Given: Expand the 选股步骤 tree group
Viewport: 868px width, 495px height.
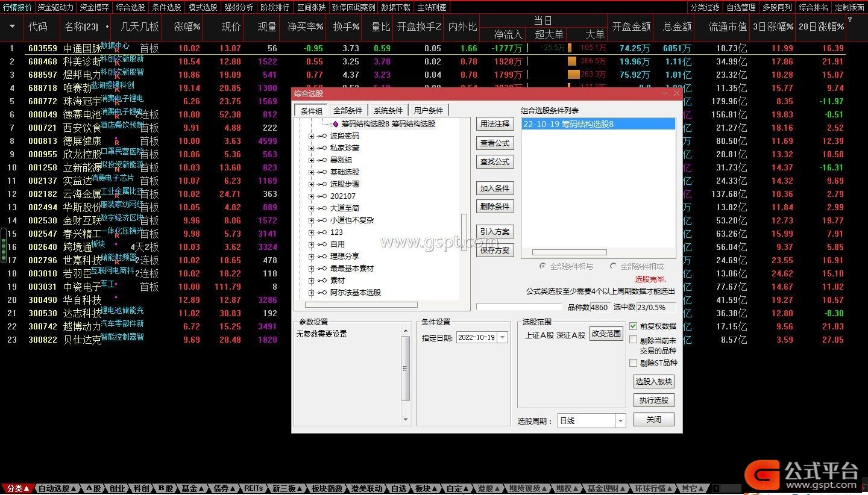Looking at the screenshot, I should (x=312, y=184).
